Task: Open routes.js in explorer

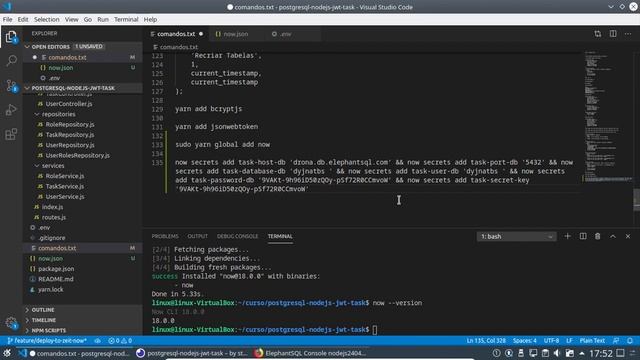Action: click(53, 217)
